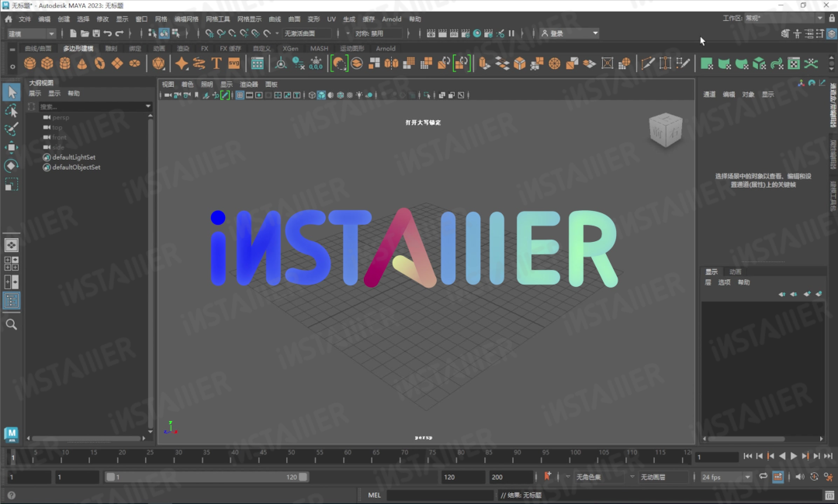Open the 视图 viewport panel menu
Viewport: 838px width, 504px height.
point(168,85)
